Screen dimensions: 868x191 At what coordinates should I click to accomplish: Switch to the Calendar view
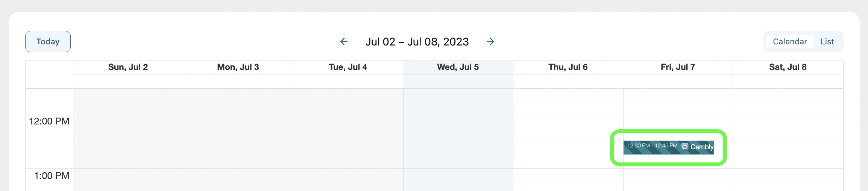[x=790, y=42]
